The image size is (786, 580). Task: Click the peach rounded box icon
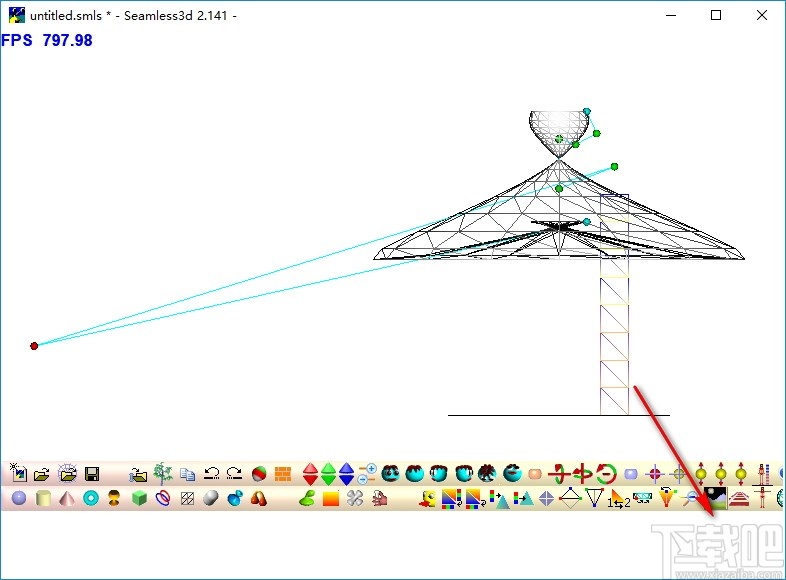click(535, 474)
